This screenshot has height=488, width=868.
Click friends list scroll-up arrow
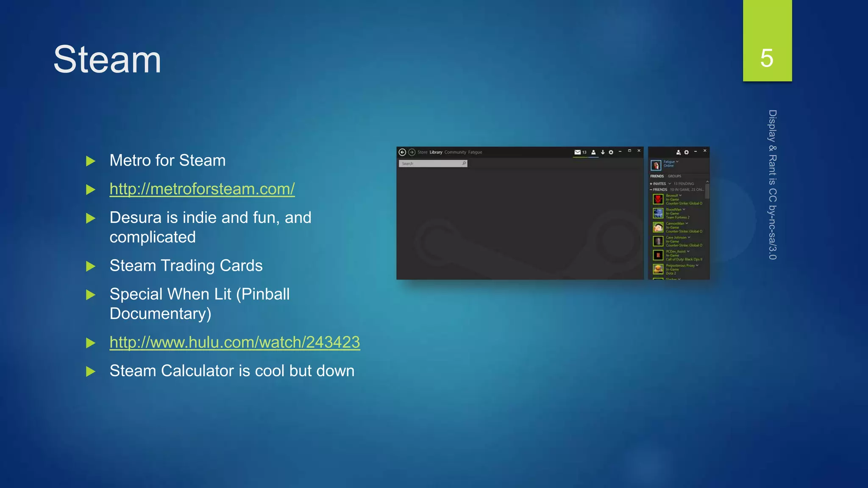coord(707,182)
